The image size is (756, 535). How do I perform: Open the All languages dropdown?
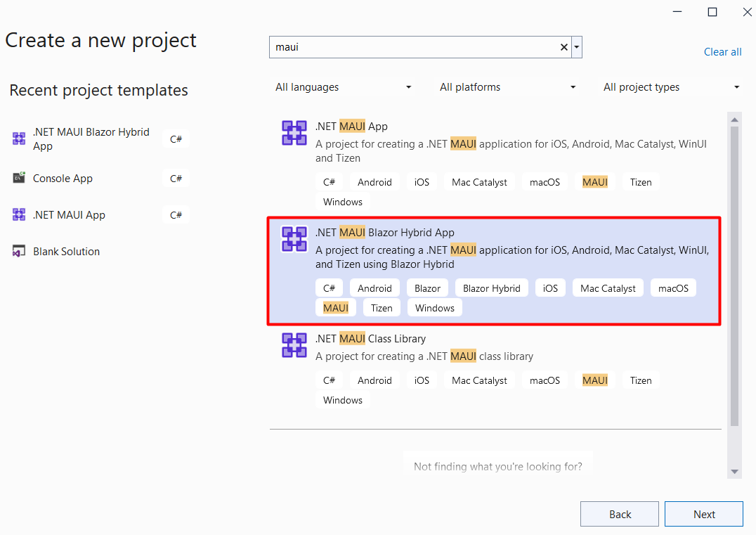tap(343, 86)
